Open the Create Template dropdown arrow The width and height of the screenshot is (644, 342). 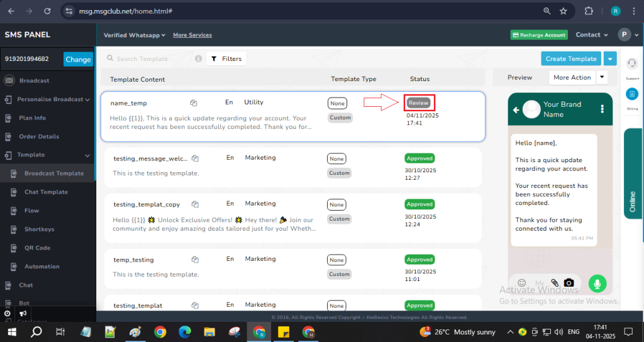[x=610, y=58]
